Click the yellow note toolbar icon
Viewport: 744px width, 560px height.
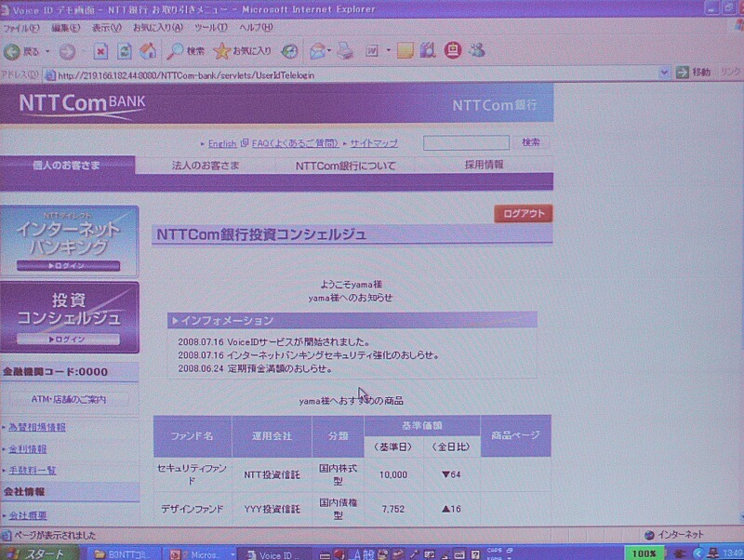405,51
